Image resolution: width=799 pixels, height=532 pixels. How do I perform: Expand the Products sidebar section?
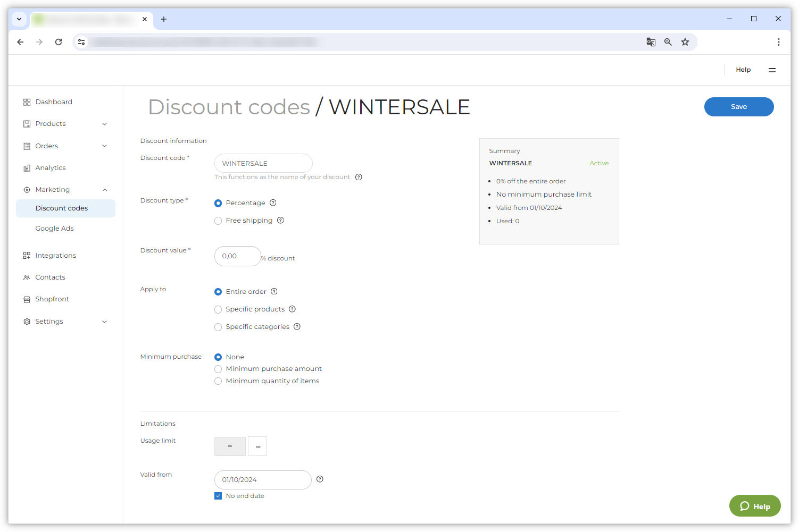[105, 123]
